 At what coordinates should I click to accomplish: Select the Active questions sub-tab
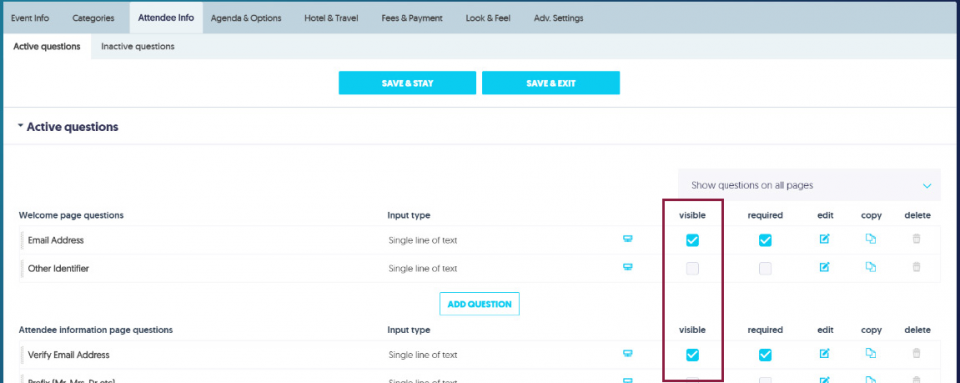[47, 46]
